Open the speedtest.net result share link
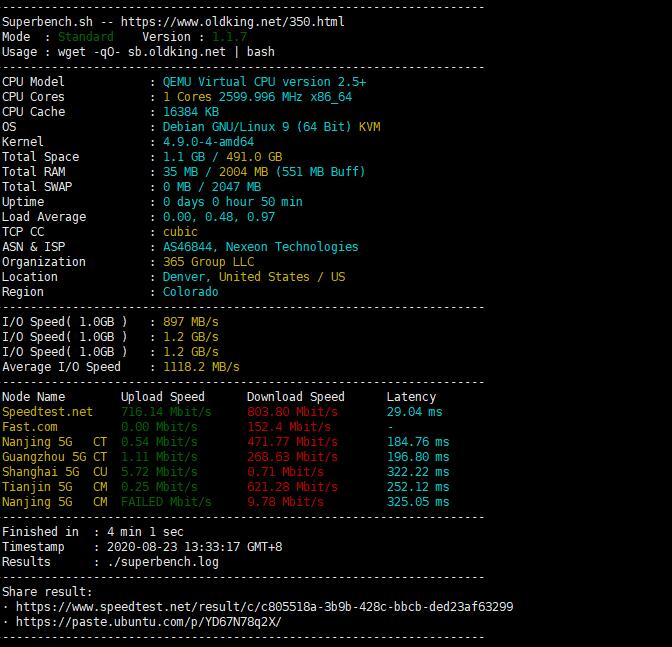 265,607
